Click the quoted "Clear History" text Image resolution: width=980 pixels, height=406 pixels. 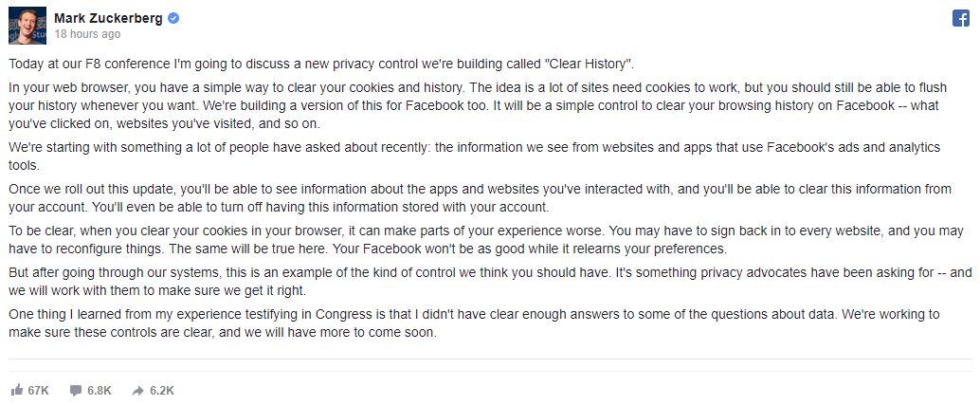[589, 64]
